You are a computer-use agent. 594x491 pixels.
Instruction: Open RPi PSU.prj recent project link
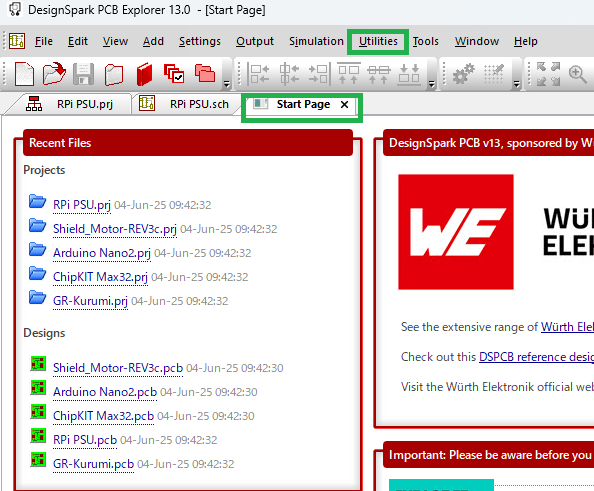(82, 205)
